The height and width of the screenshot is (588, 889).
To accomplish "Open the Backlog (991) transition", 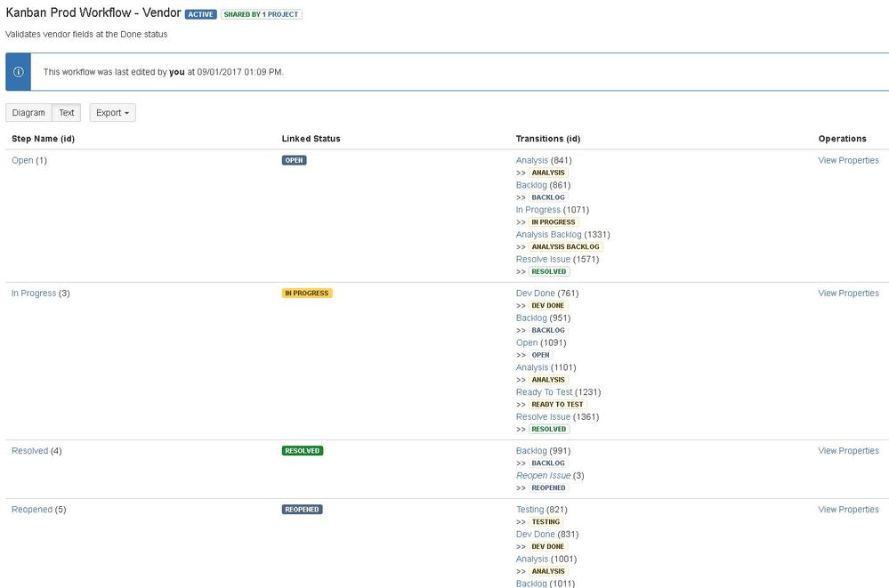I will tap(531, 451).
